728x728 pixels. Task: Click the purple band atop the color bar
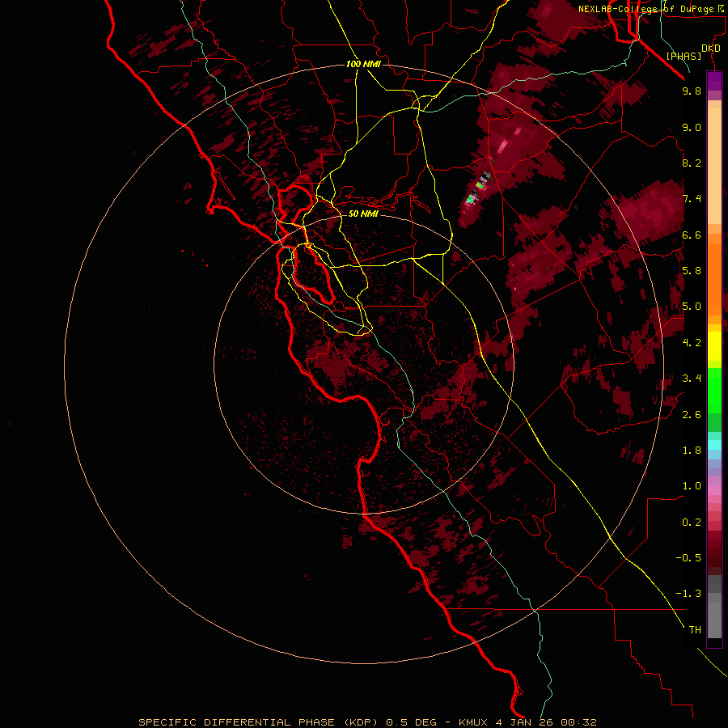click(x=714, y=81)
